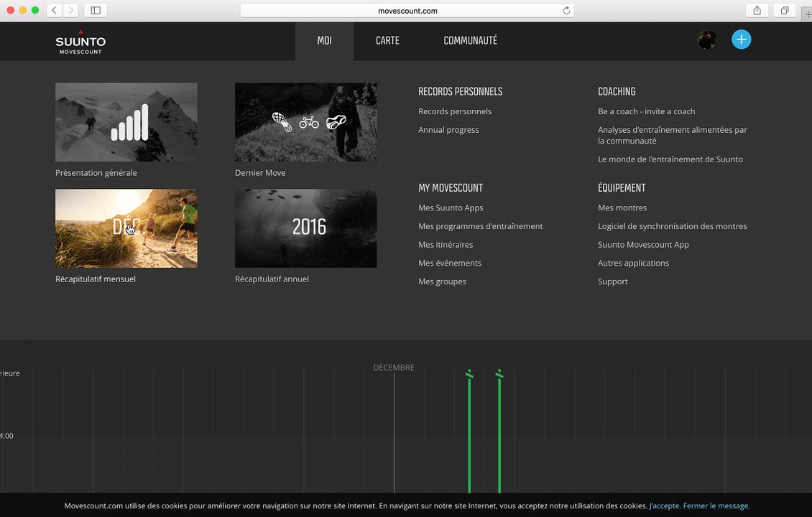Open Mes itinéraires
812x517 pixels.
[446, 245]
